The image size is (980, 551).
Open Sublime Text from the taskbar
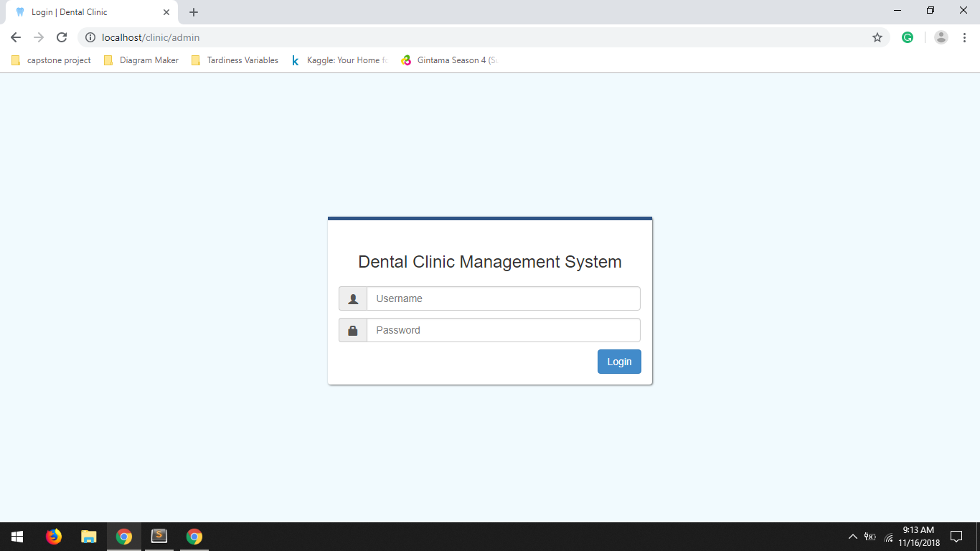pos(159,536)
